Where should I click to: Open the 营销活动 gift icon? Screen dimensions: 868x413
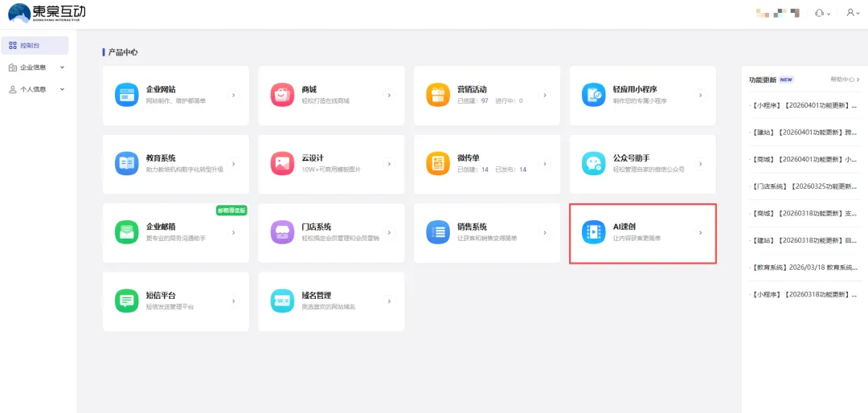coord(438,96)
